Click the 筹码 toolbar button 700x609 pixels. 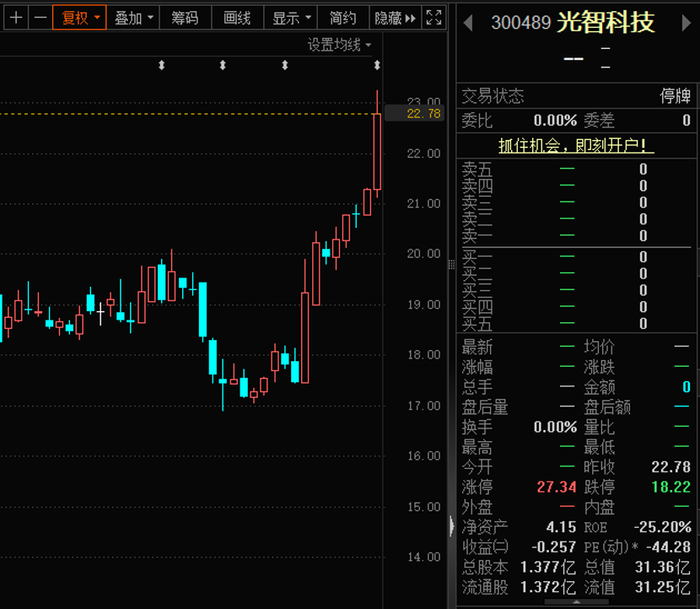click(185, 18)
